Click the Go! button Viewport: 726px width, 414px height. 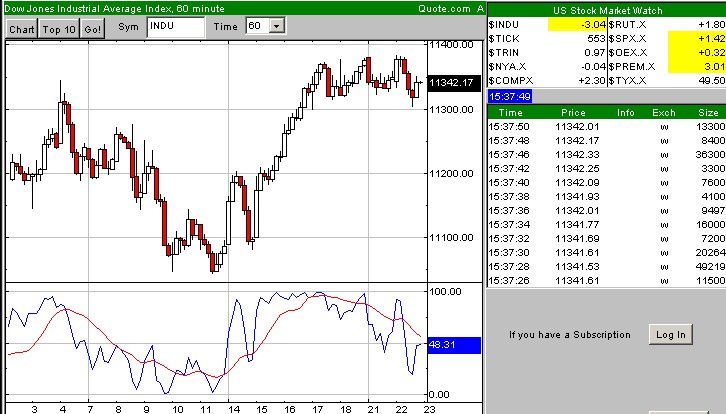(93, 29)
